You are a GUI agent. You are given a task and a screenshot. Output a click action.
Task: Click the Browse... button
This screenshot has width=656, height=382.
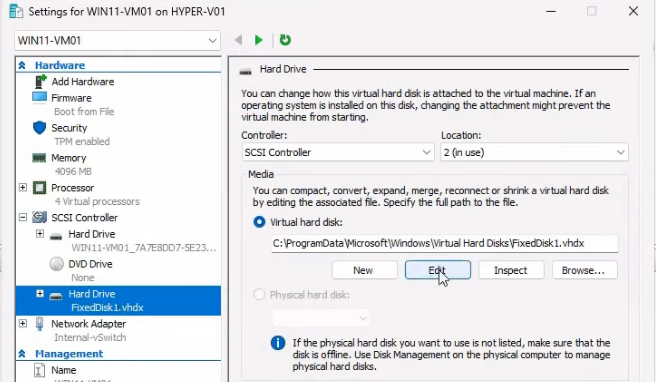[584, 270]
